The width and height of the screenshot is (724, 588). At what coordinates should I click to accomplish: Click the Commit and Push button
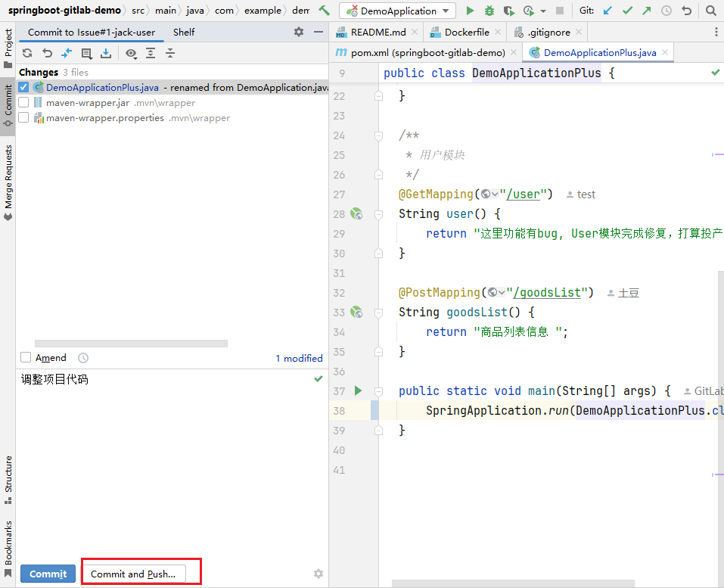point(133,574)
